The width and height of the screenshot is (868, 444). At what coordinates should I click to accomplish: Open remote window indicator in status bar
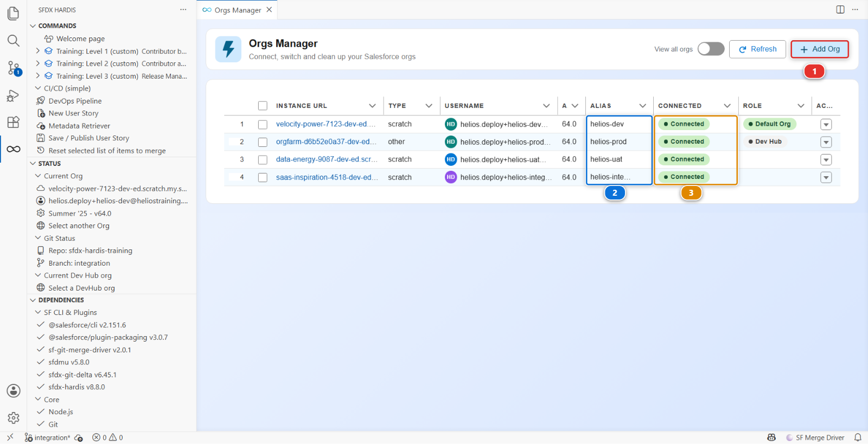(x=10, y=437)
